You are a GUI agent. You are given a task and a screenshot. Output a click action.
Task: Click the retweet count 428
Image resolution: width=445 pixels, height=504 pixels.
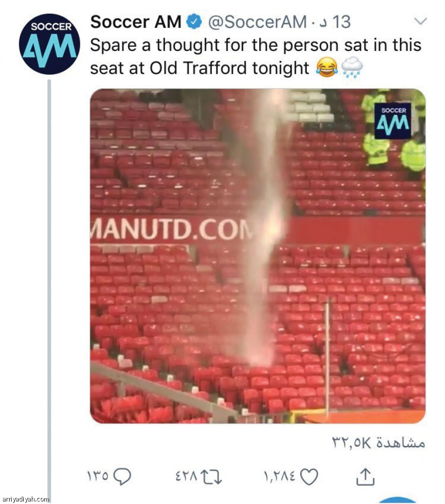point(187,476)
